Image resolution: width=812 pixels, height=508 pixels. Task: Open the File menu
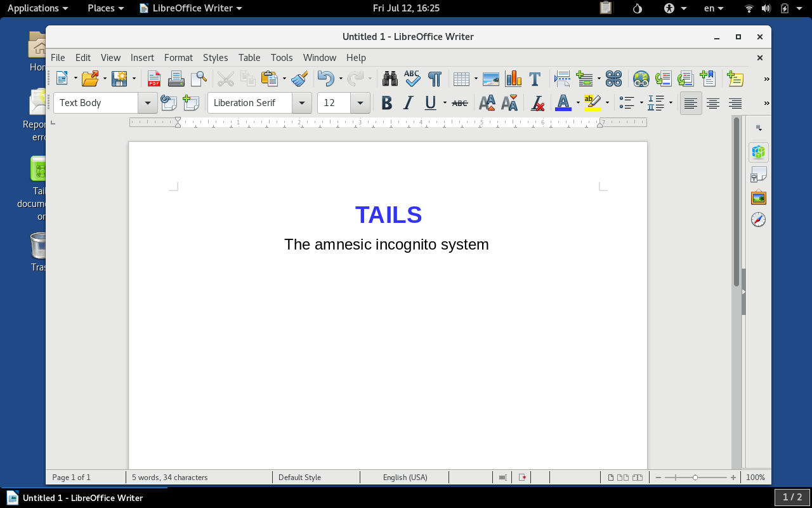[x=58, y=57]
